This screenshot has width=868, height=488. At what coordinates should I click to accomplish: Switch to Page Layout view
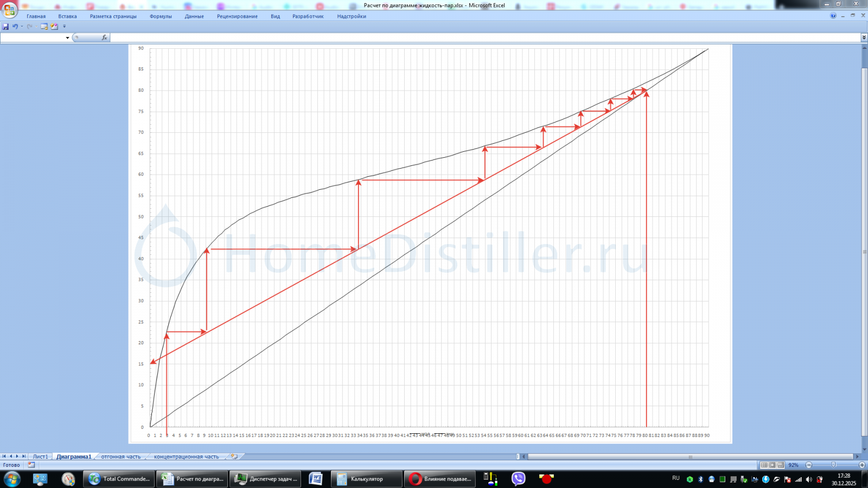pos(773,465)
